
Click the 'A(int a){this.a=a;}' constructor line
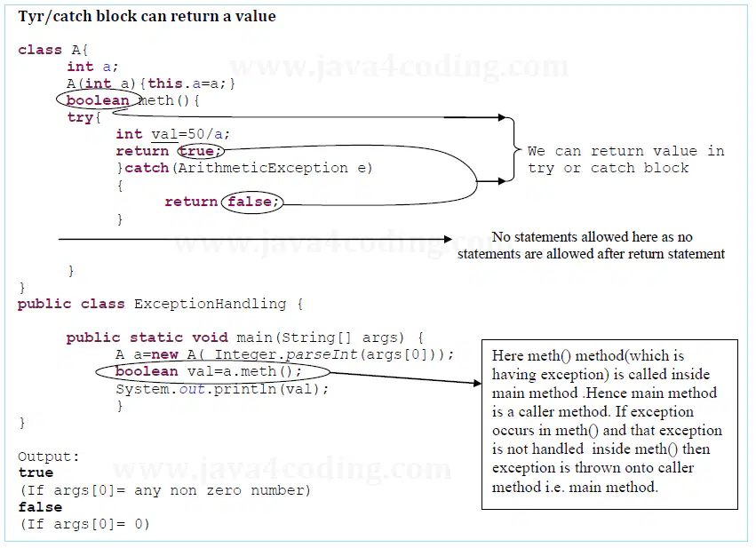click(151, 83)
